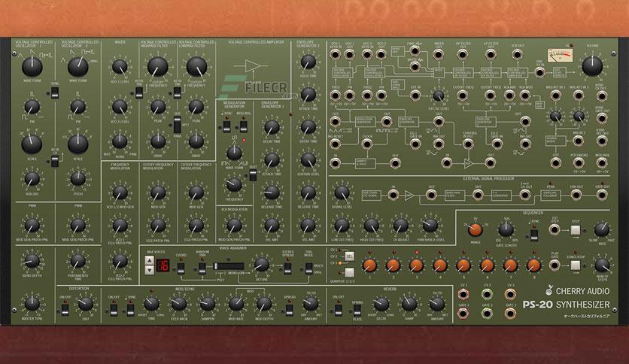Click the main VOLUME knob
The width and height of the screenshot is (629, 364).
[592, 66]
